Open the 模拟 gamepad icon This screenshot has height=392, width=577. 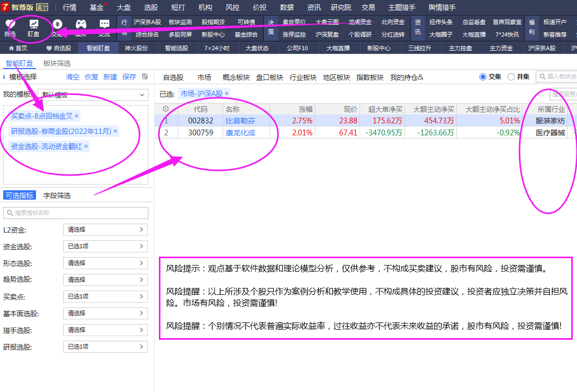click(81, 24)
